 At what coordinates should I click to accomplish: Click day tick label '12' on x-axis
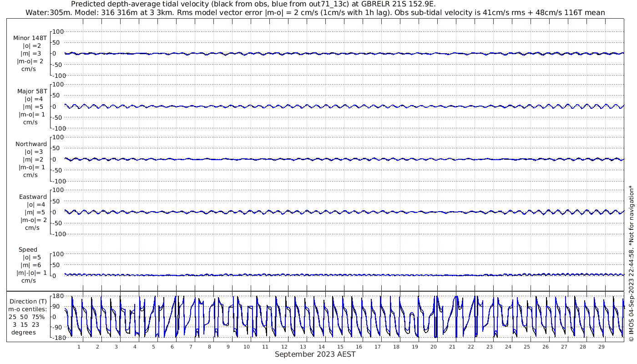tap(284, 347)
